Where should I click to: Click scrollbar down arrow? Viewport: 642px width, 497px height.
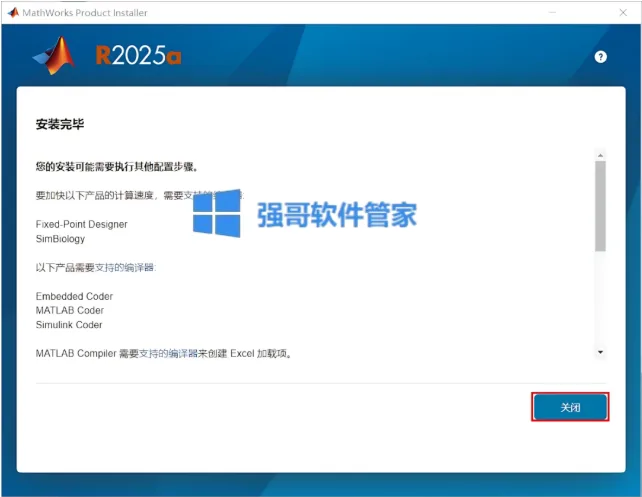point(600,352)
